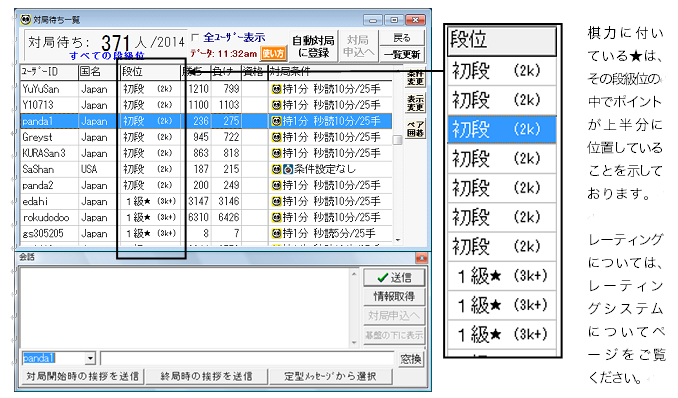Click the blue round icon before 条件設定なし
This screenshot has width=678, height=398.
(x=287, y=169)
